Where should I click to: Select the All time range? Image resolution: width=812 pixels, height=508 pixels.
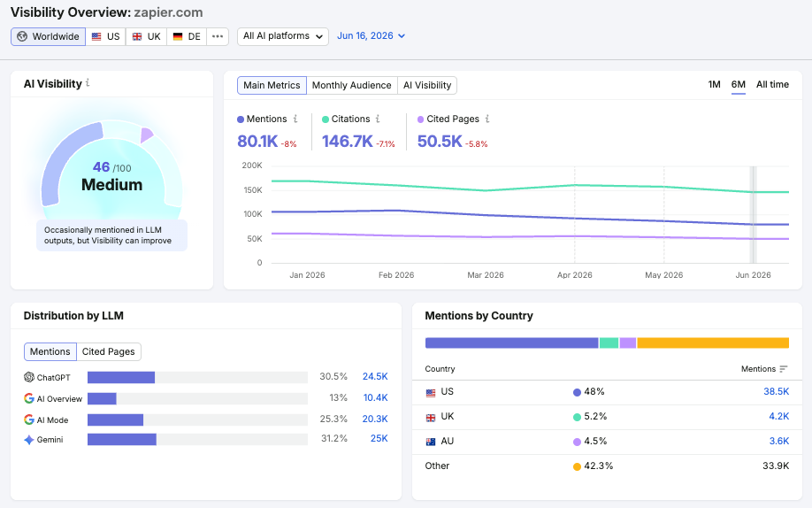(772, 84)
